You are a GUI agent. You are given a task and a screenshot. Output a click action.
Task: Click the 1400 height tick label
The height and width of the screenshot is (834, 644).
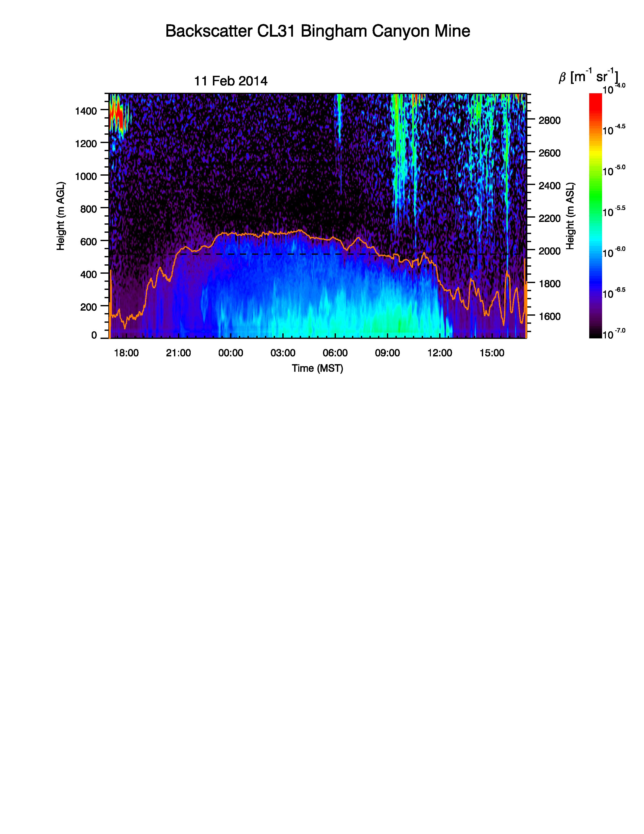click(86, 111)
